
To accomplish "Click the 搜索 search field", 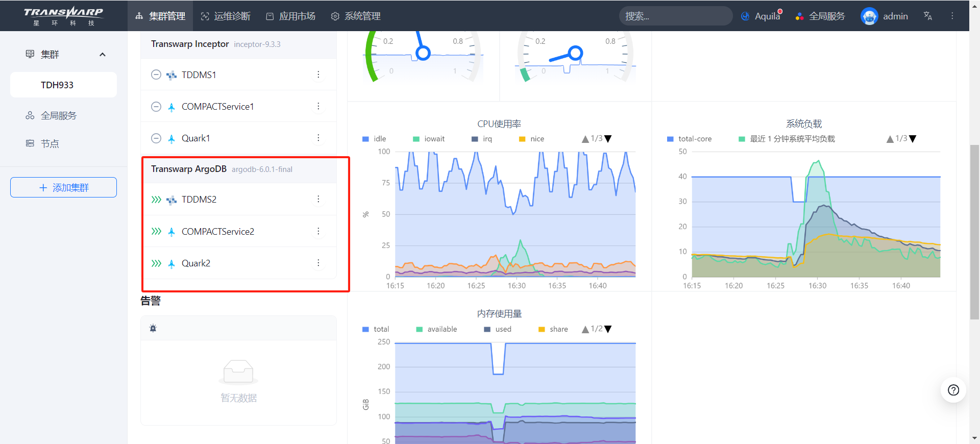I will click(676, 16).
